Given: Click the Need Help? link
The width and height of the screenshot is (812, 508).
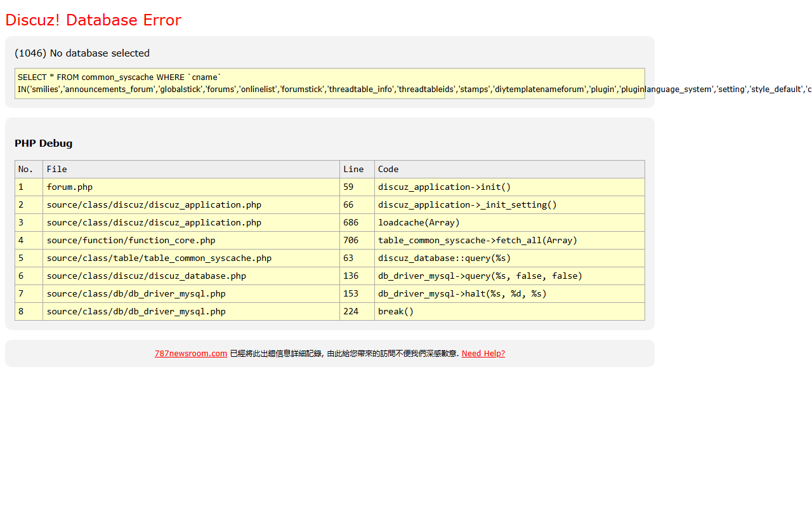Looking at the screenshot, I should (x=483, y=354).
